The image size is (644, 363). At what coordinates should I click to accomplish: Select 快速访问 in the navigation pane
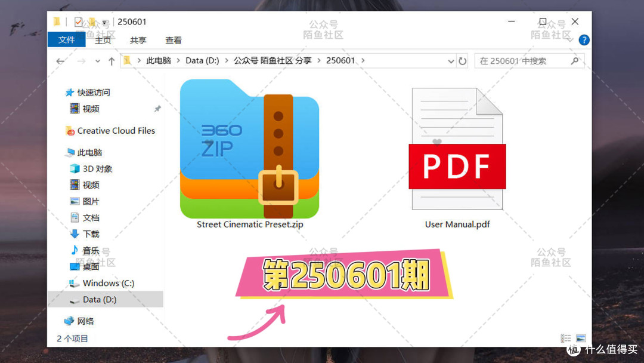click(94, 93)
